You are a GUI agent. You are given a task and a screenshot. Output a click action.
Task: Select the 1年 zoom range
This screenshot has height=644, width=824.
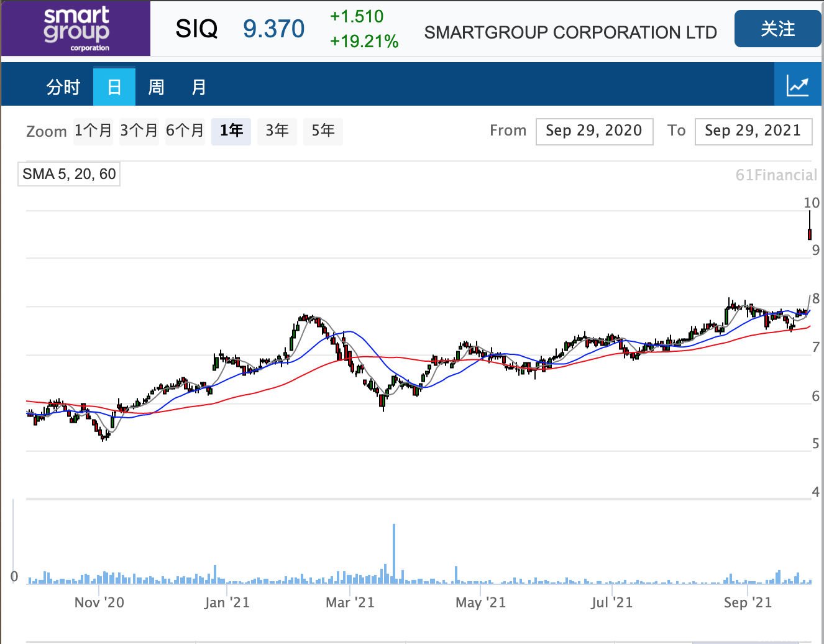tap(231, 131)
